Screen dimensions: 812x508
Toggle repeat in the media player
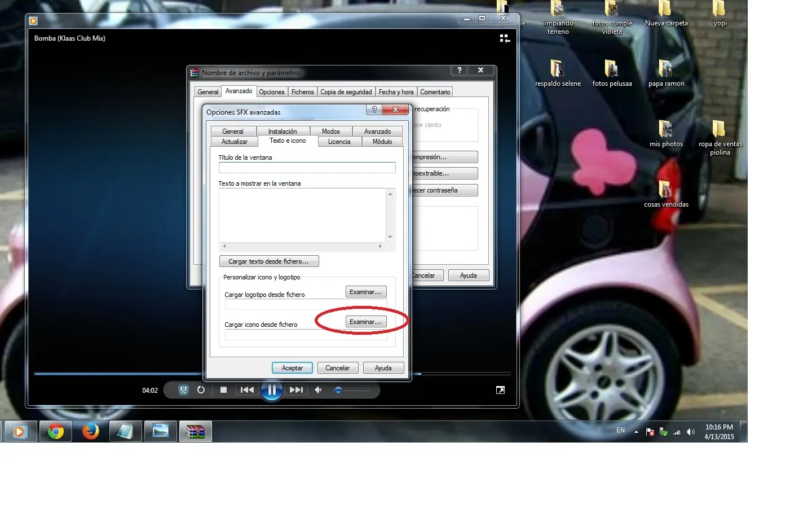coord(201,390)
